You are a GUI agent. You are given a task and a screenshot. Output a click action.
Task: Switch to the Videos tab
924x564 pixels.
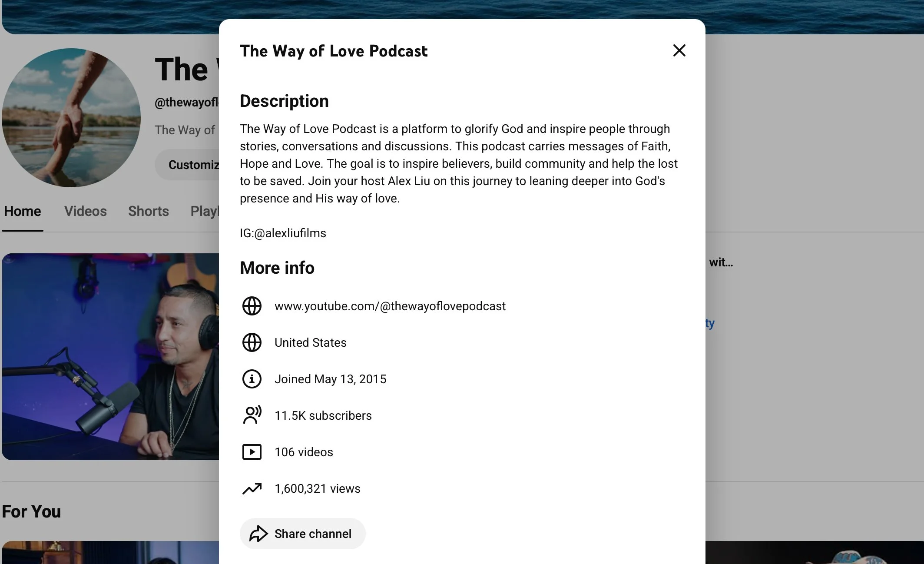[86, 211]
